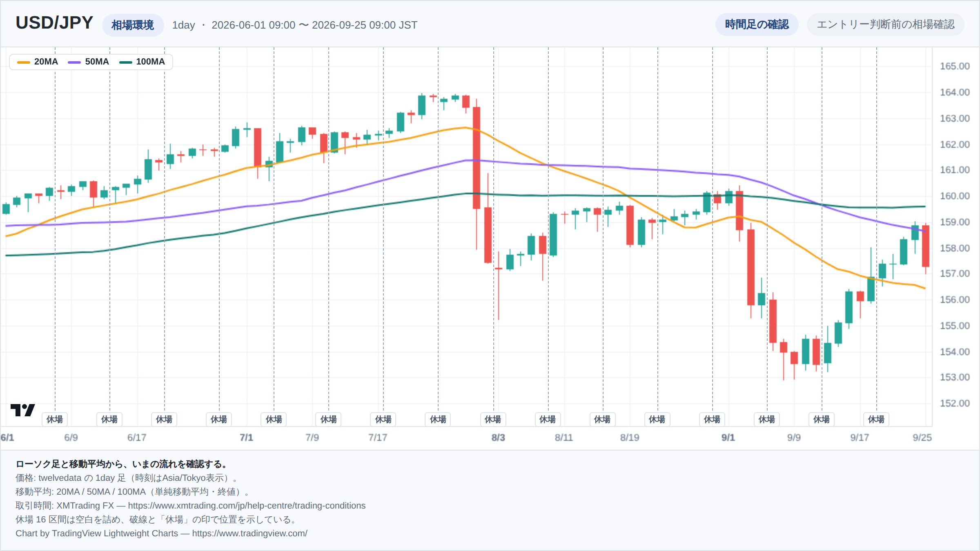The height and width of the screenshot is (551, 980).
Task: Click the 6/1 date label on time axis
Action: 7,438
